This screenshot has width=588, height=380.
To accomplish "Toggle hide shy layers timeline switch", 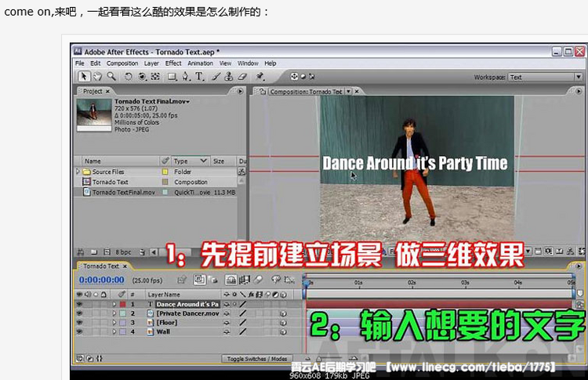I will click(x=230, y=280).
